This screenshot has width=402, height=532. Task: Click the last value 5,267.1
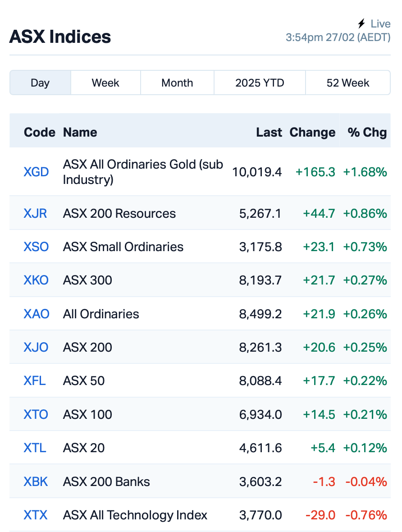[260, 213]
